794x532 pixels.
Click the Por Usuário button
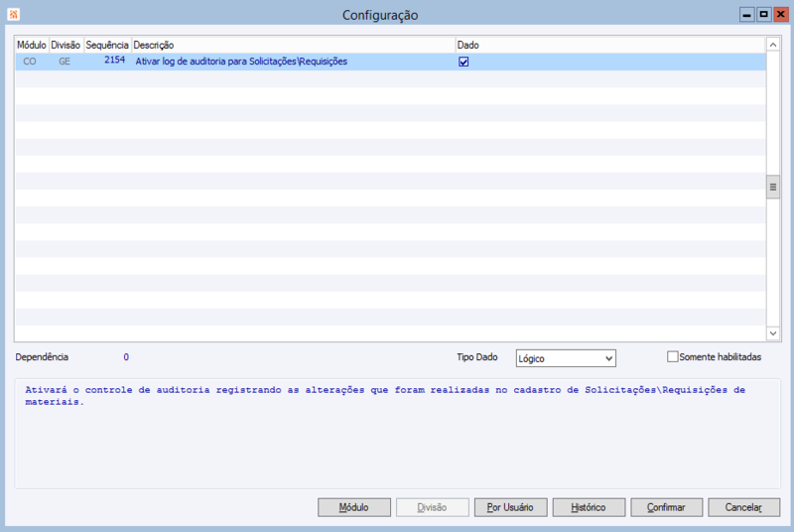pyautogui.click(x=510, y=507)
